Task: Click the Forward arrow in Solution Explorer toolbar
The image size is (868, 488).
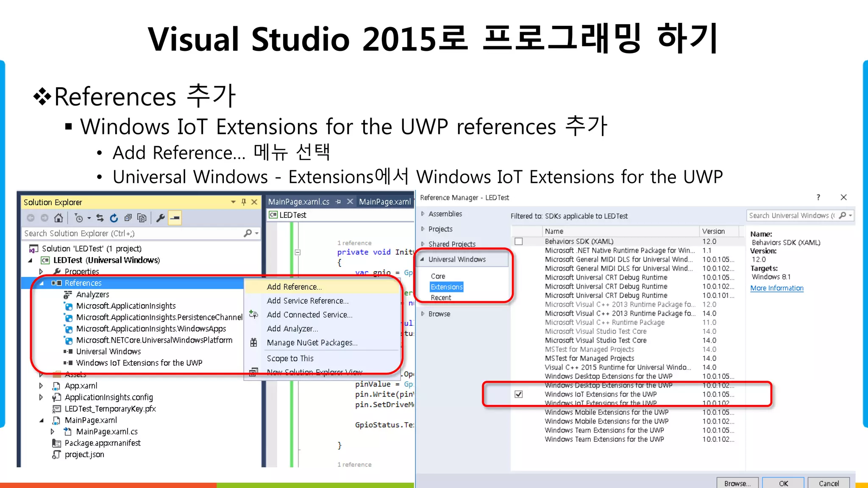Action: [45, 218]
